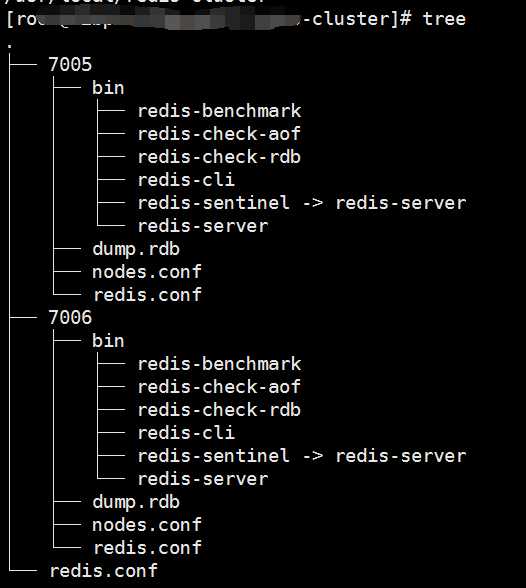Click redis-check-rdb in the 7006 bin
526x588 pixels.
point(219,410)
